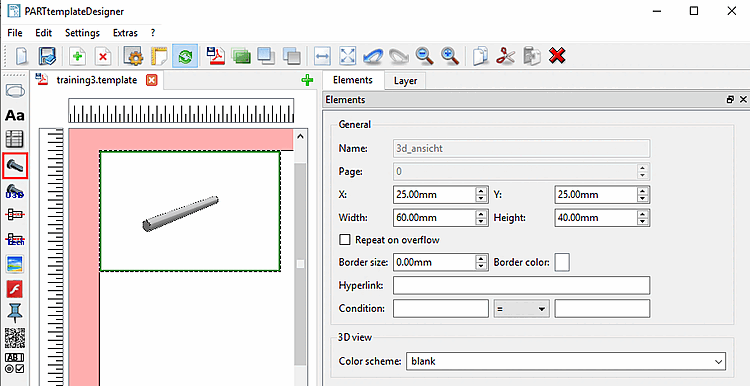Click the green refresh toolbar icon
This screenshot has height=386, width=750.
(185, 56)
